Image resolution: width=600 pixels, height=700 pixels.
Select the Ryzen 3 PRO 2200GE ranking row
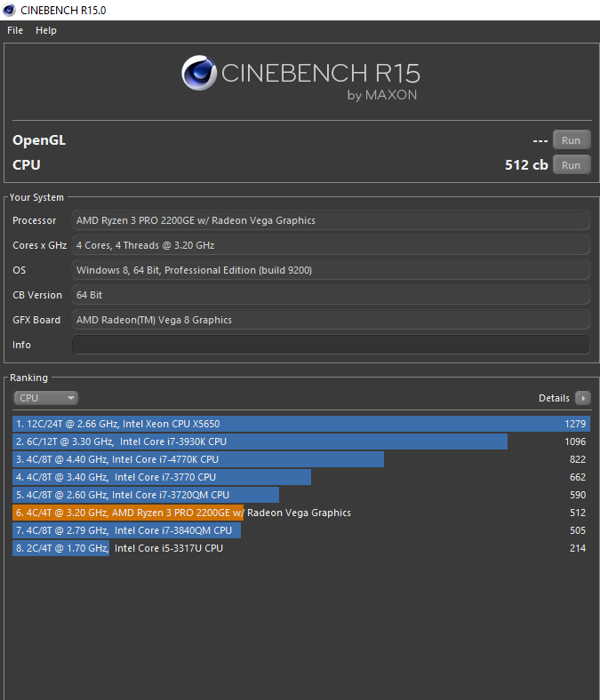tap(301, 513)
